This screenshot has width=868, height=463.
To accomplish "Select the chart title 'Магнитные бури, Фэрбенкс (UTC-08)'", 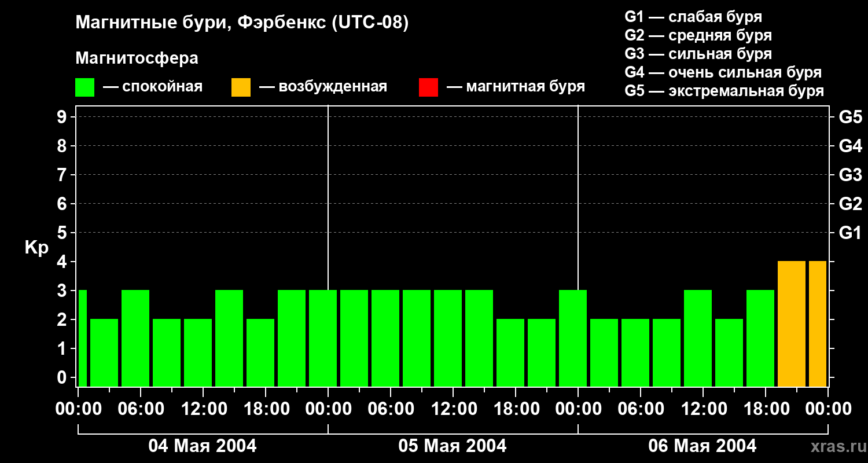I will coord(242,23).
